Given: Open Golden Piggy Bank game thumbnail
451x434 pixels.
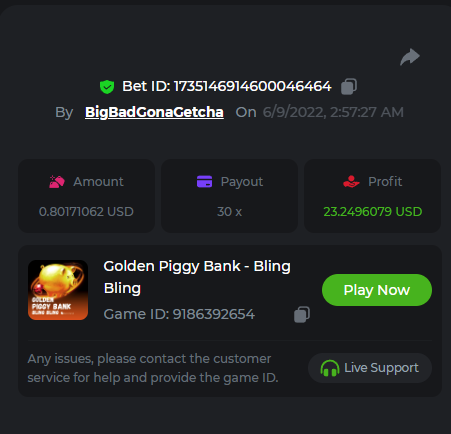Looking at the screenshot, I should 58,290.
